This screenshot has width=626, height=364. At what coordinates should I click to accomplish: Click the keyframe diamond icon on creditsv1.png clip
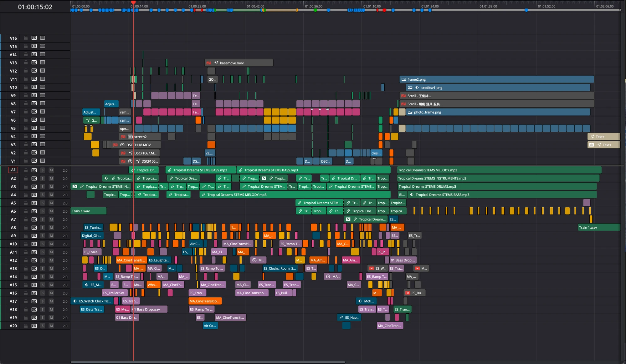(x=417, y=88)
